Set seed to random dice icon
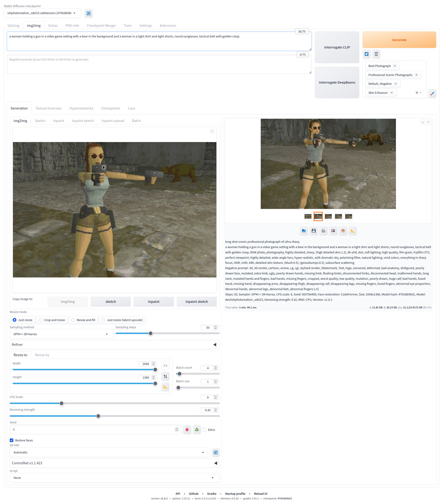443x504 pixels. tap(187, 430)
